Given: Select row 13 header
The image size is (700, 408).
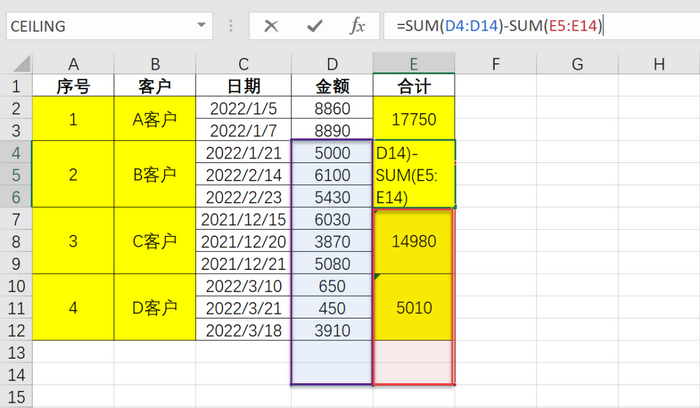Looking at the screenshot, I should [x=16, y=351].
